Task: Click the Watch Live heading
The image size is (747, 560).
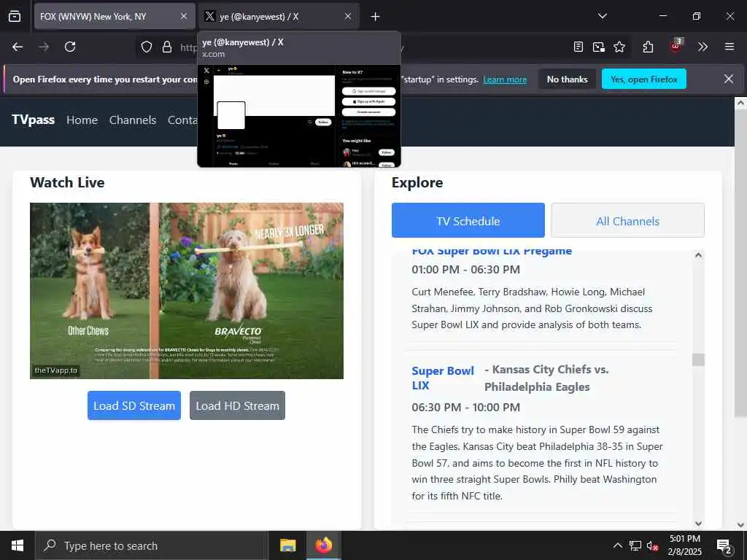Action: click(67, 182)
